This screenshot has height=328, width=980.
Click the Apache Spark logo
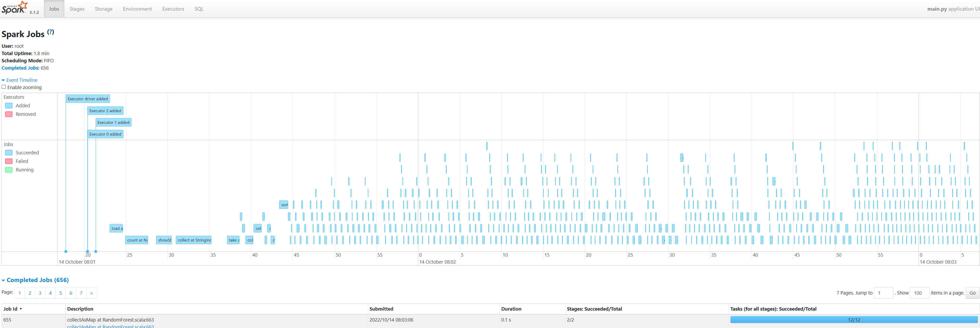click(x=15, y=8)
